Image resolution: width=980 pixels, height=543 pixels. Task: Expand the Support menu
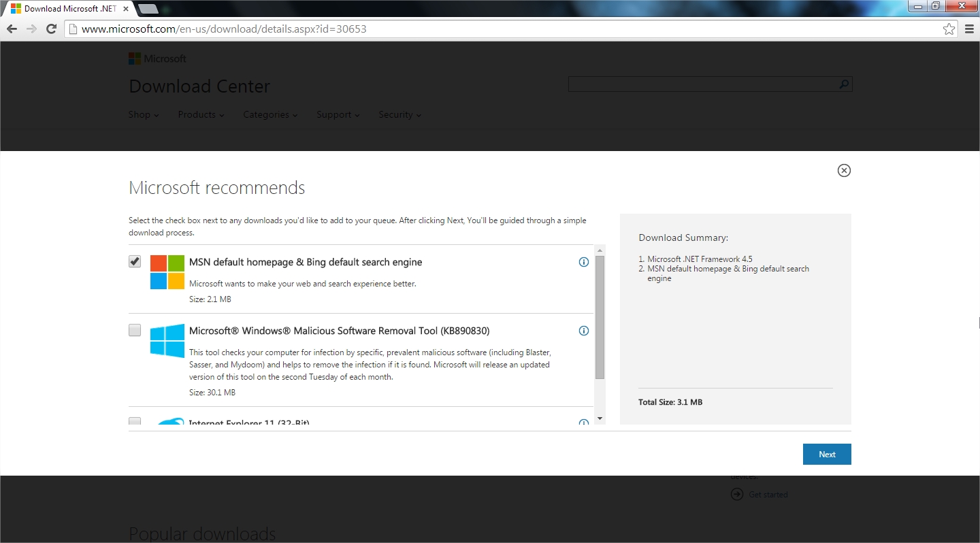338,114
